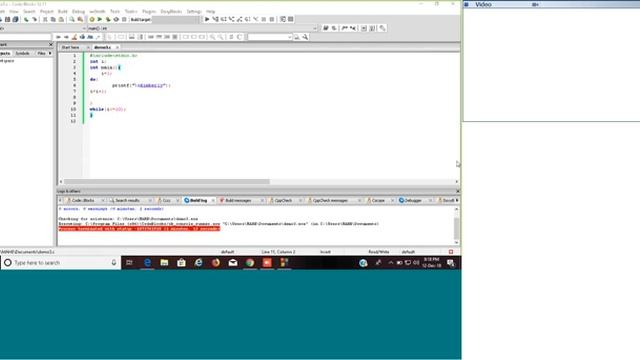The height and width of the screenshot is (360, 640).
Task: Open the Settings menu
Action: click(194, 11)
